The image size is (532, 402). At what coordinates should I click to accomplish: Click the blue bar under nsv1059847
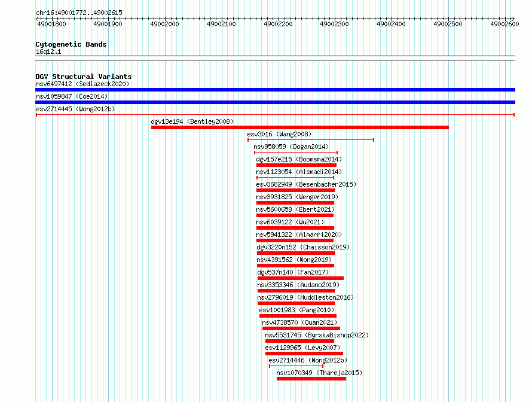click(275, 102)
